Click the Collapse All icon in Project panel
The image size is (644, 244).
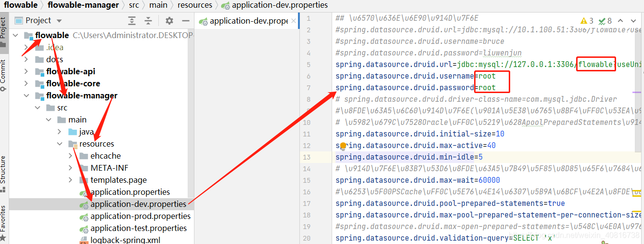148,21
